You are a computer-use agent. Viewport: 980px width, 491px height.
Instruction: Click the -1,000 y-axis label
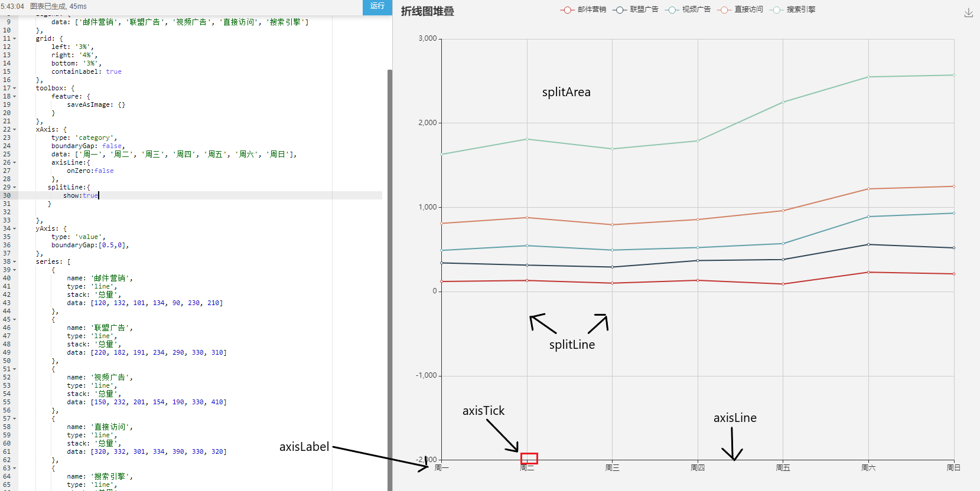pos(426,375)
